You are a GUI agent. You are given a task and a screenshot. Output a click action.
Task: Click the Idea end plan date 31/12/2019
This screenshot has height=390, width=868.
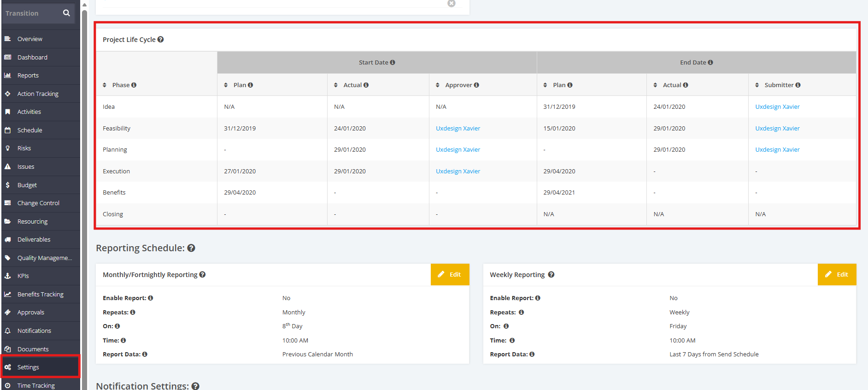(x=559, y=107)
